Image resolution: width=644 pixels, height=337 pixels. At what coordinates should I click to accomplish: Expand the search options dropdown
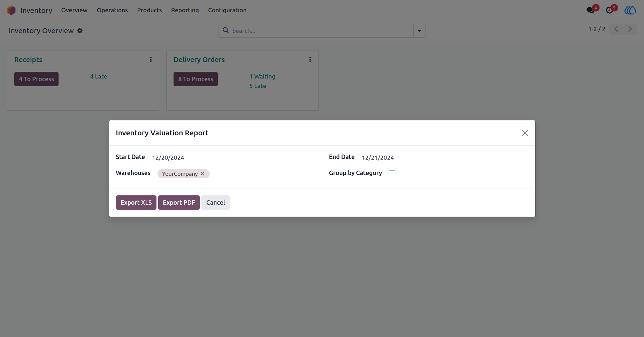420,31
